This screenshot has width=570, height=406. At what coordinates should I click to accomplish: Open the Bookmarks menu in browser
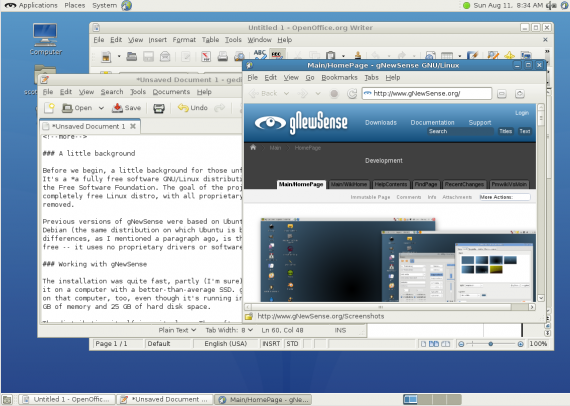339,77
